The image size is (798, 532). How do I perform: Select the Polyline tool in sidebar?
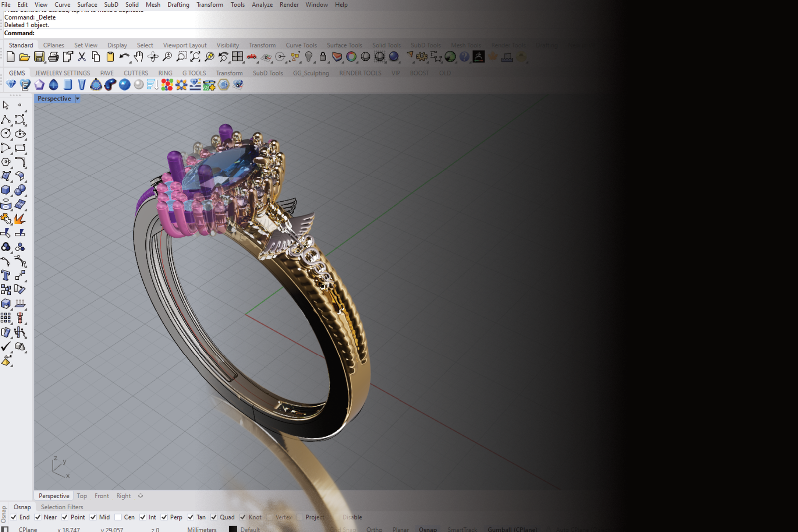pos(6,120)
